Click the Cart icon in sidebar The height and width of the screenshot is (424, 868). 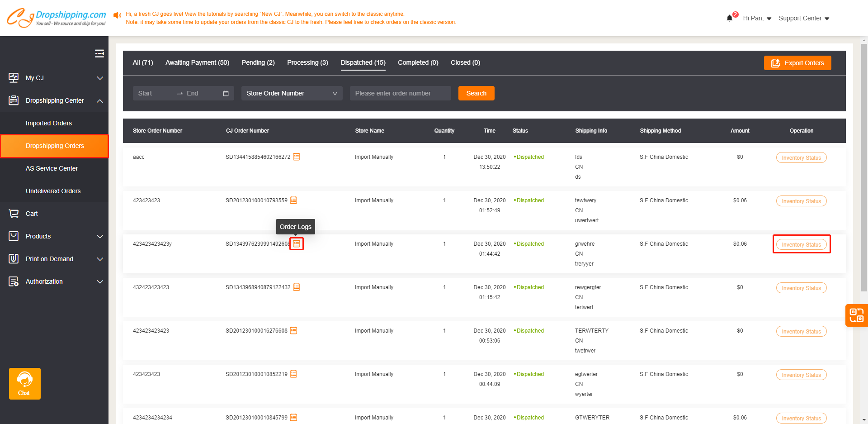click(14, 214)
